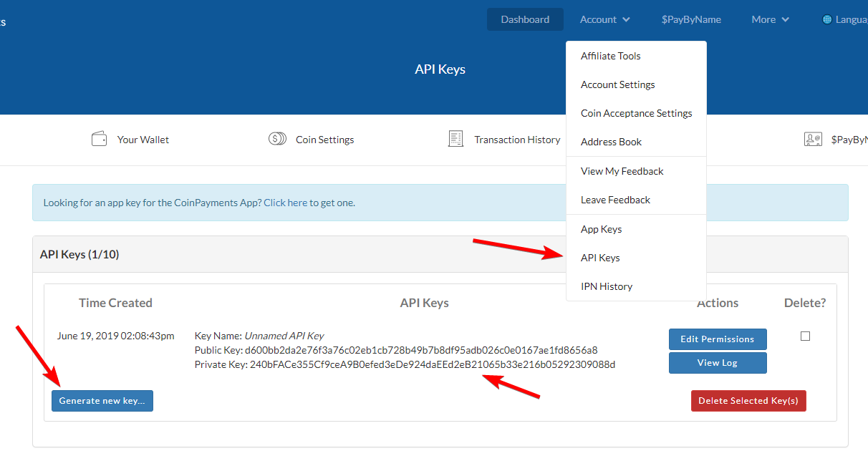Click the Public Key value text
Screen dimensions: 868x461
[421, 350]
